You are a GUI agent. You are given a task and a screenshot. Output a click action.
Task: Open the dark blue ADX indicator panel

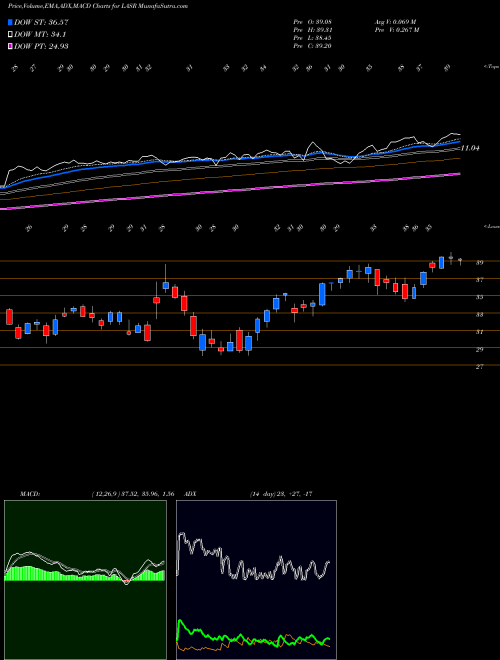[x=256, y=580]
